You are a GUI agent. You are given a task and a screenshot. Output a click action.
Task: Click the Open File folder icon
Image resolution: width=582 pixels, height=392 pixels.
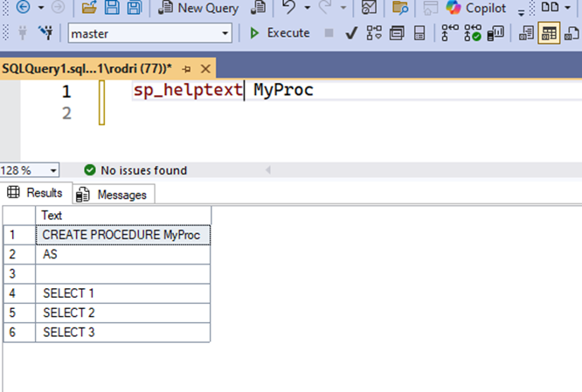tap(89, 8)
